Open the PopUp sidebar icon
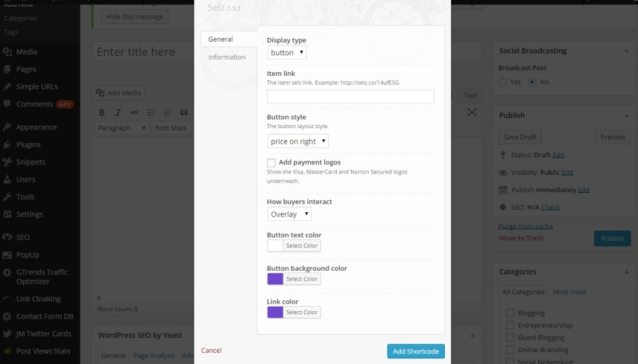Image resolution: width=638 pixels, height=364 pixels. [x=7, y=255]
